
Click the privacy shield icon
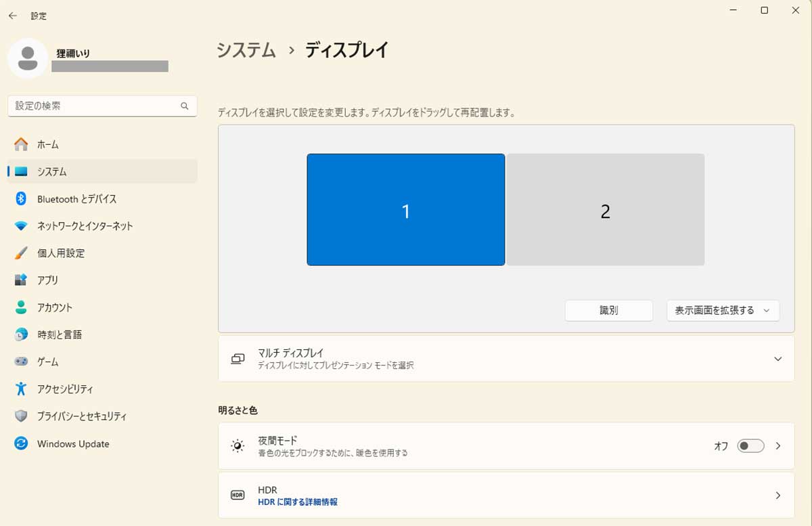click(x=22, y=416)
